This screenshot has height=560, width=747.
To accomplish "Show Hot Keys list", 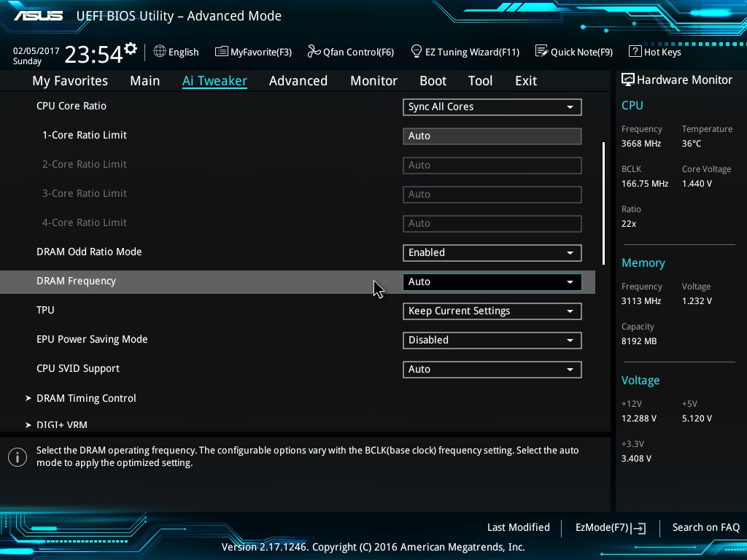I will 655,52.
